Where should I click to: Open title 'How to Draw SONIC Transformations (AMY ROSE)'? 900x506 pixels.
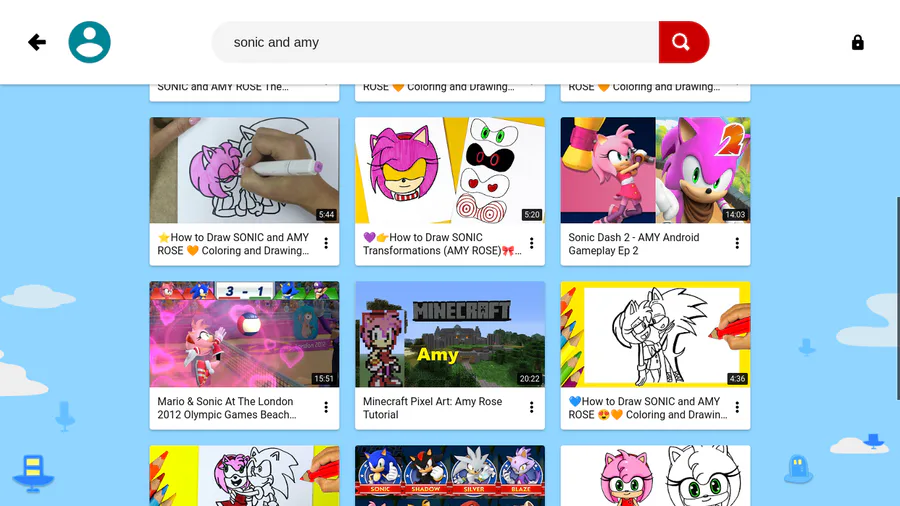pos(442,244)
